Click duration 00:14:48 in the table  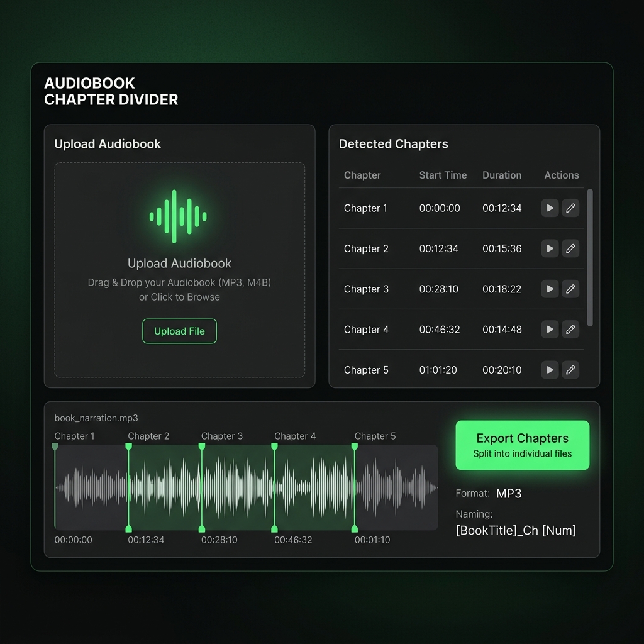pos(502,330)
